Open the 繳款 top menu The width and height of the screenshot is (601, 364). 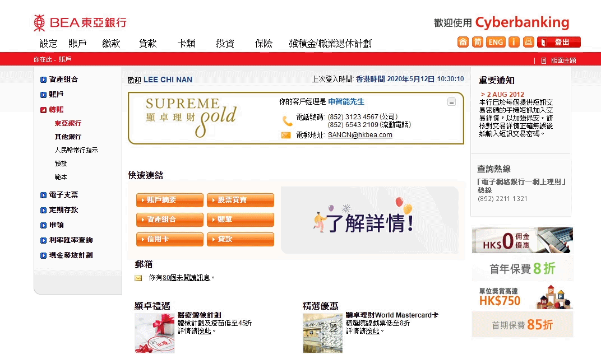(111, 44)
